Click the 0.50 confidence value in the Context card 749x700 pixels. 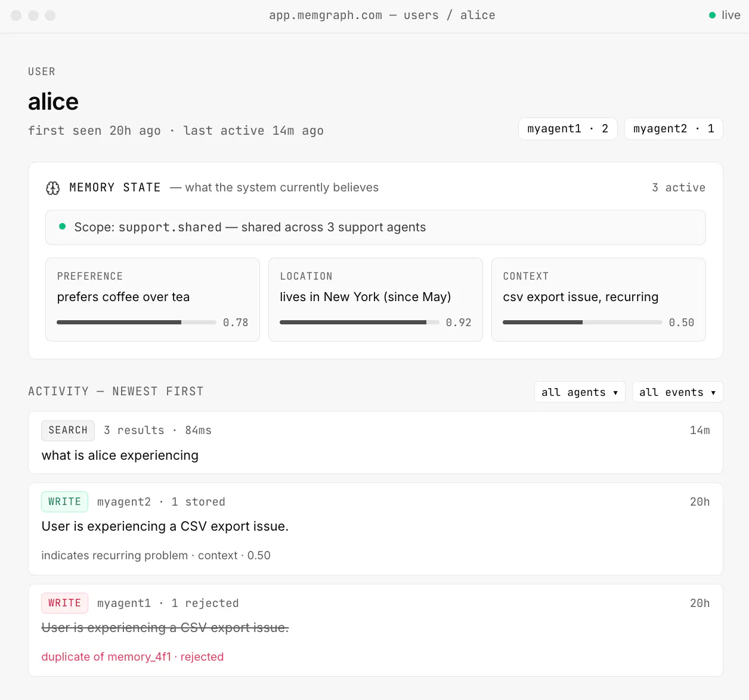(x=682, y=323)
